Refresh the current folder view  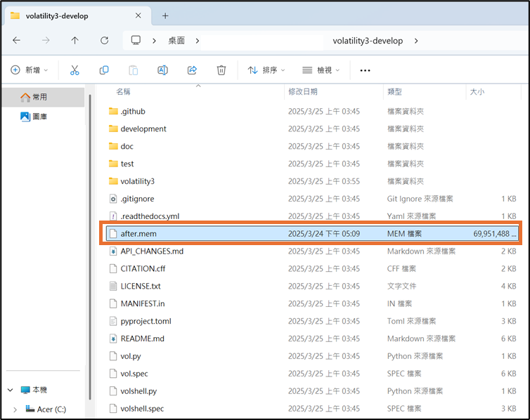pyautogui.click(x=105, y=41)
